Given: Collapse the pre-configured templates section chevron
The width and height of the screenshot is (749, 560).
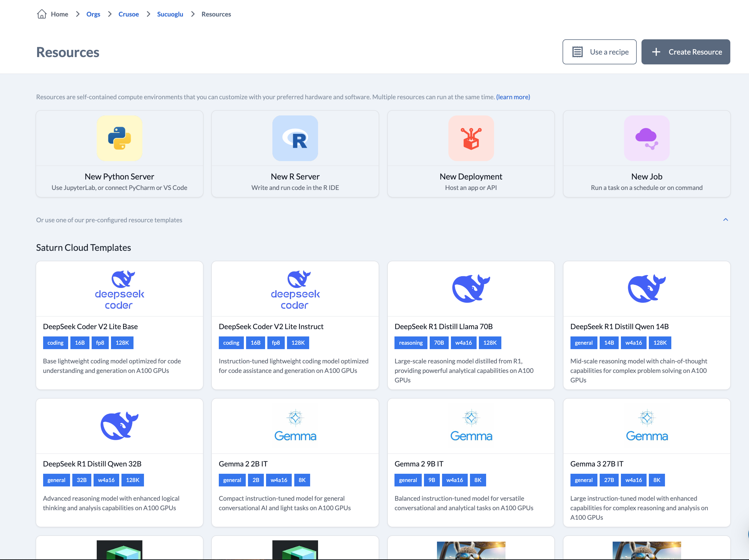Looking at the screenshot, I should [725, 220].
